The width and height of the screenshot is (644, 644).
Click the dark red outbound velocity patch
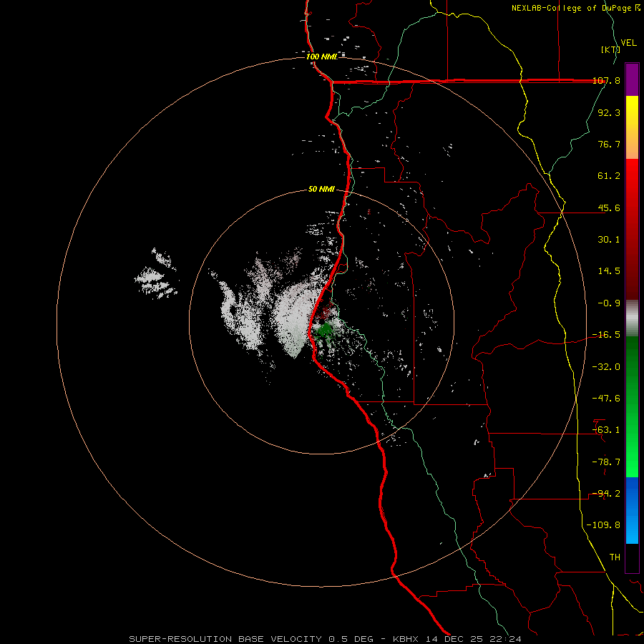[x=326, y=312]
